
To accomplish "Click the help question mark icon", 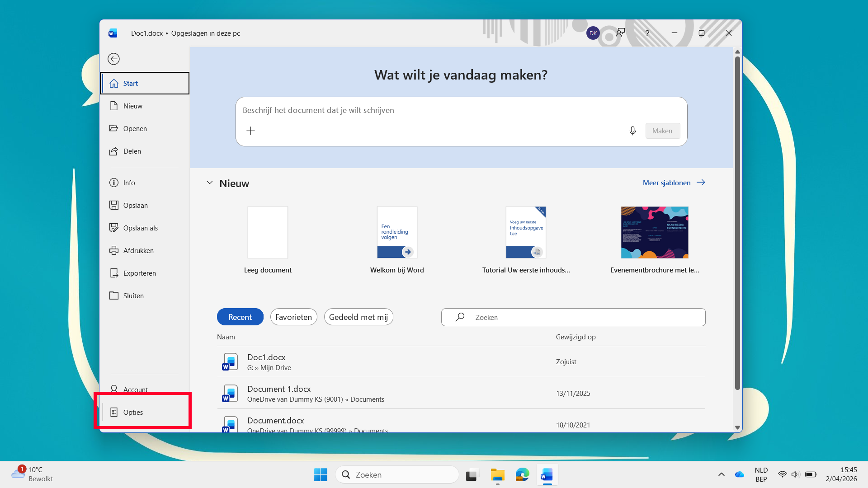I will tap(647, 33).
